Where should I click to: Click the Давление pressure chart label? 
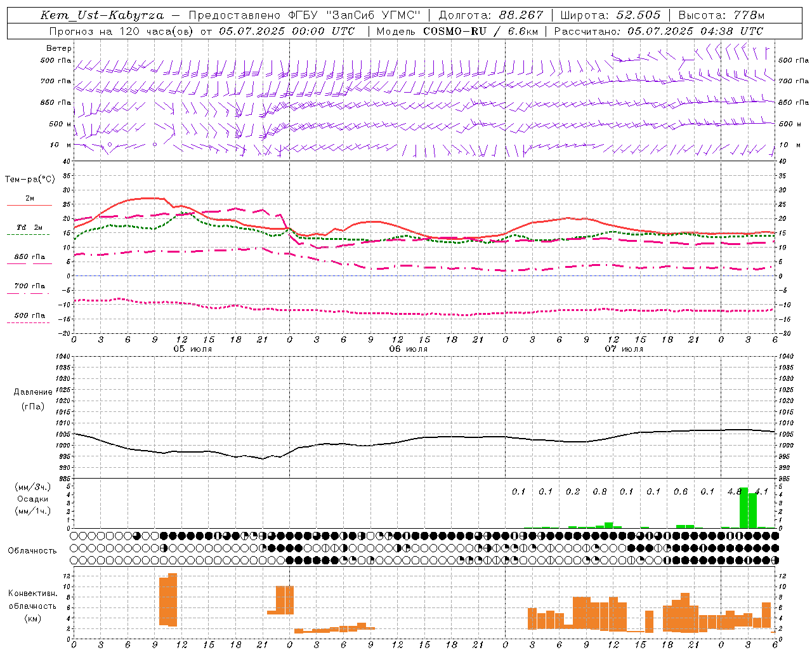point(33,392)
